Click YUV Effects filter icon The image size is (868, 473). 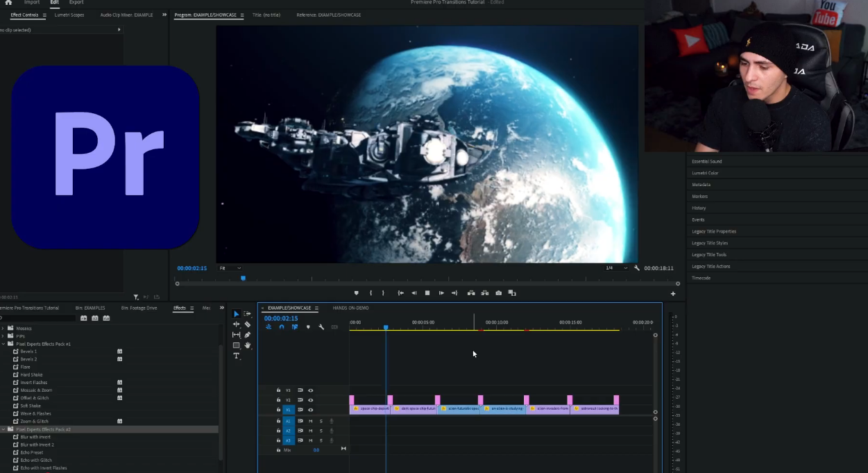(106, 318)
